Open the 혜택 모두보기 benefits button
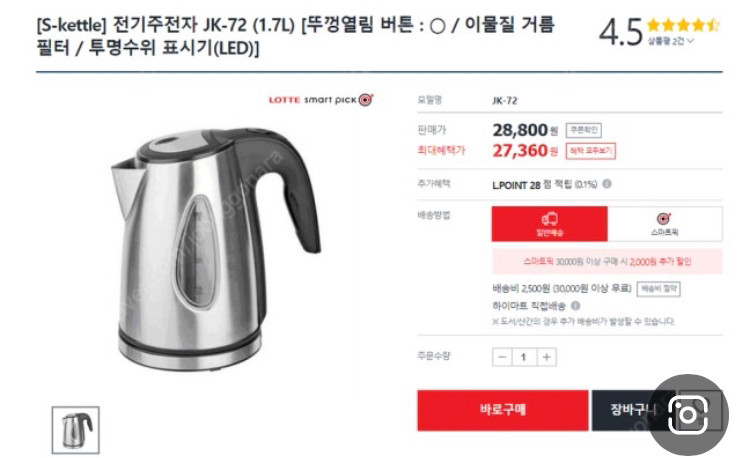Image resolution: width=750 pixels, height=458 pixels. (591, 151)
